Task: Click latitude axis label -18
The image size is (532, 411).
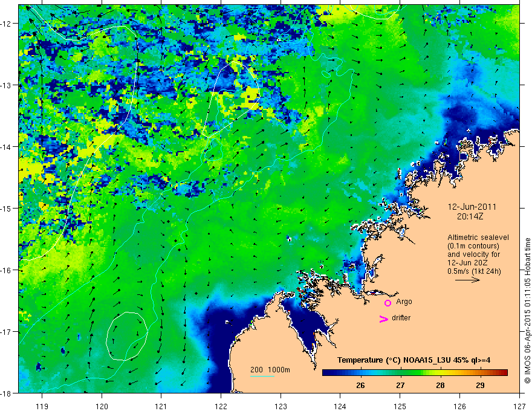Action: coord(7,393)
